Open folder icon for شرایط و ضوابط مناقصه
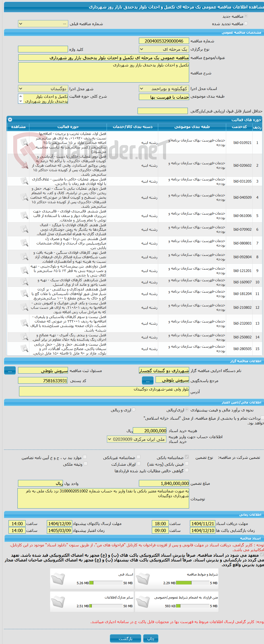264x644 pixels. [x=143, y=579]
